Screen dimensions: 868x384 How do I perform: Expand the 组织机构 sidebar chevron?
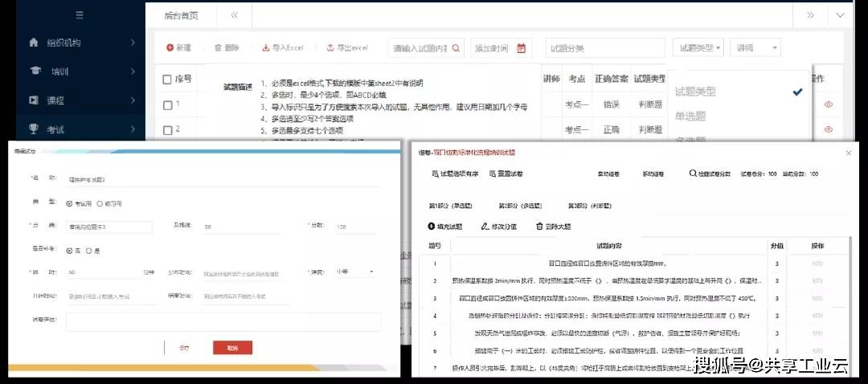133,42
